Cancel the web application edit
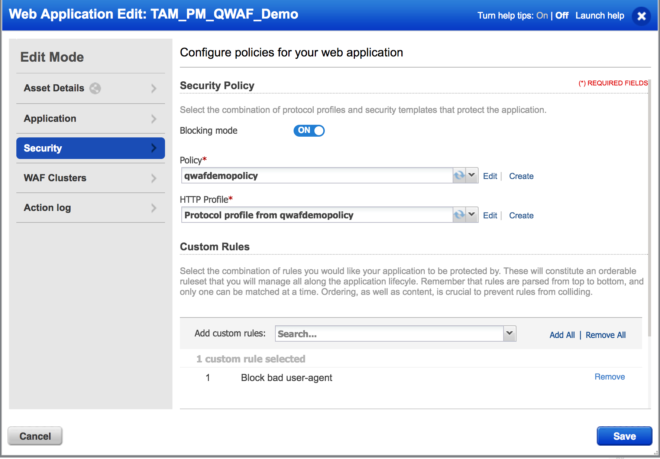660x459 pixels. click(x=35, y=436)
